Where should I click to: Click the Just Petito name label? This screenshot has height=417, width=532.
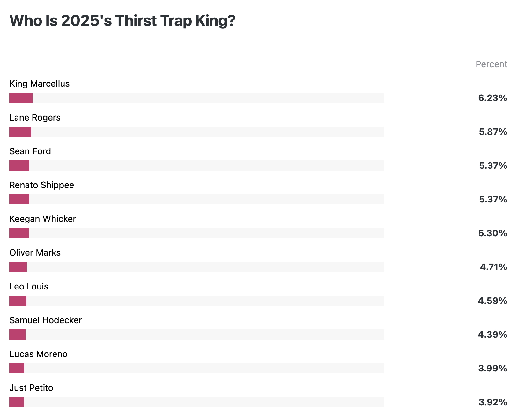click(31, 388)
